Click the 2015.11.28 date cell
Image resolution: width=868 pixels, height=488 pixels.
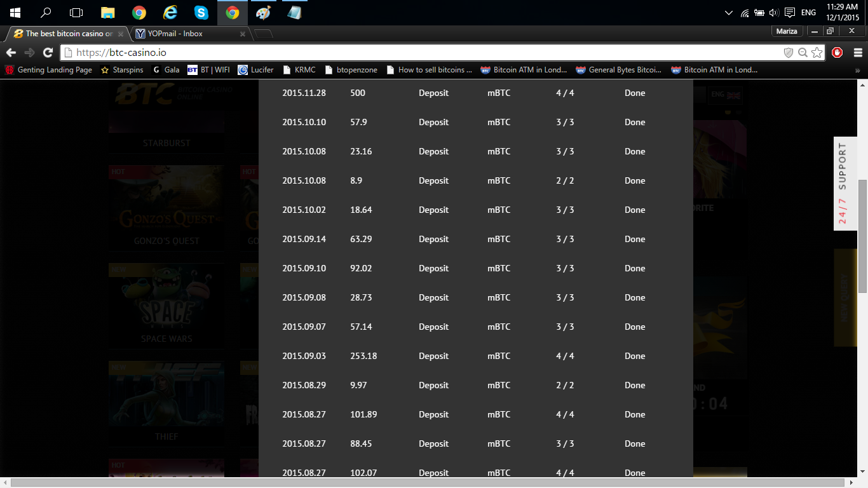[304, 93]
